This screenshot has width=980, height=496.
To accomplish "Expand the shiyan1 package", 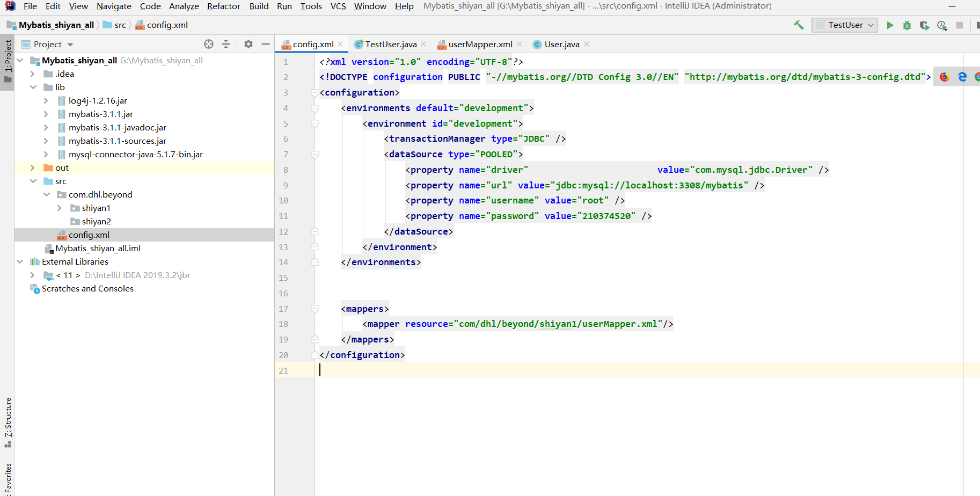I will (x=60, y=208).
